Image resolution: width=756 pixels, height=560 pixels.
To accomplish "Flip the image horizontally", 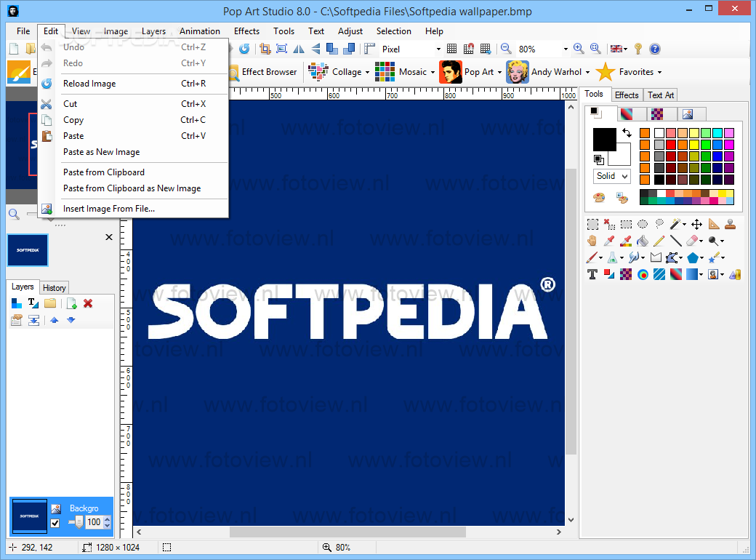I will coord(299,49).
